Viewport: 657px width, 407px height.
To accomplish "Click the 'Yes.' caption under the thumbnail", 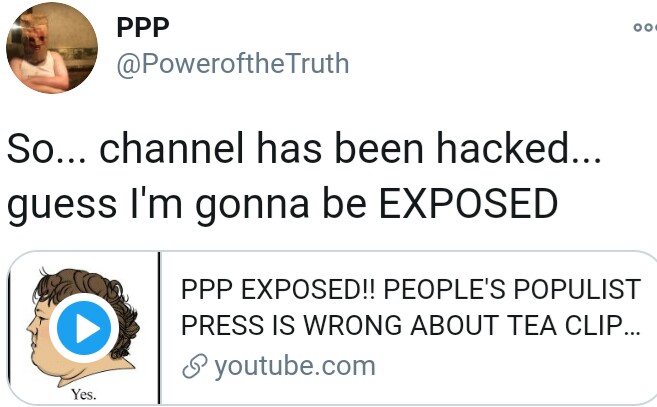I will click(x=83, y=394).
